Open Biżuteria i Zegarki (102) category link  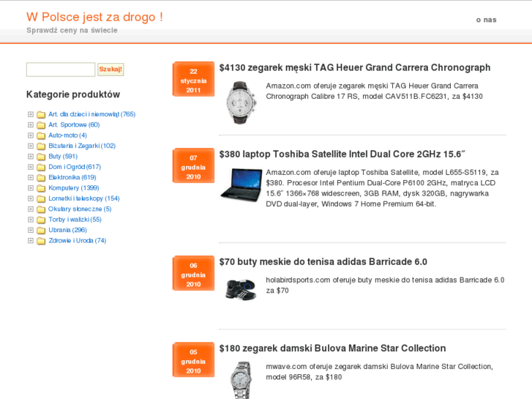point(82,146)
